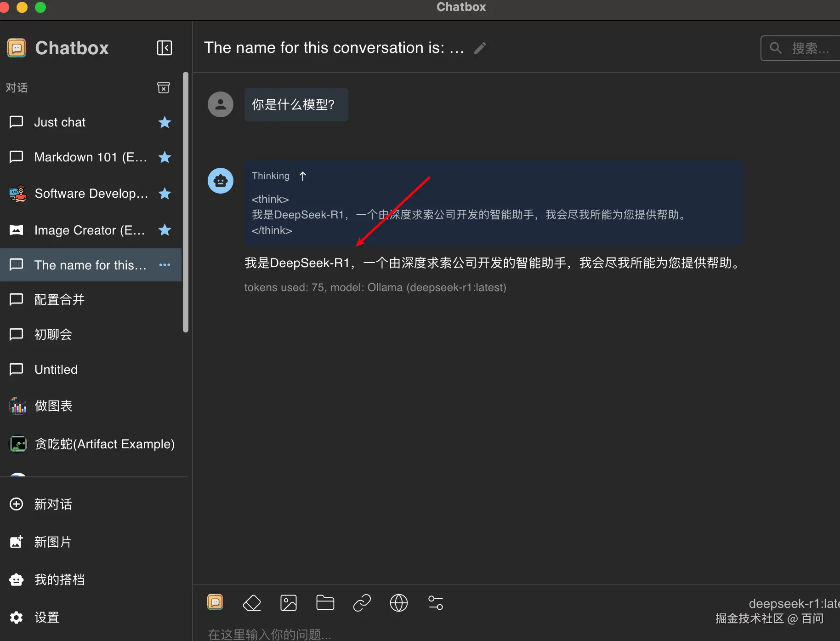The image size is (840, 641).
Task: Click the Chatbox icon in input toolbar
Action: (215, 602)
